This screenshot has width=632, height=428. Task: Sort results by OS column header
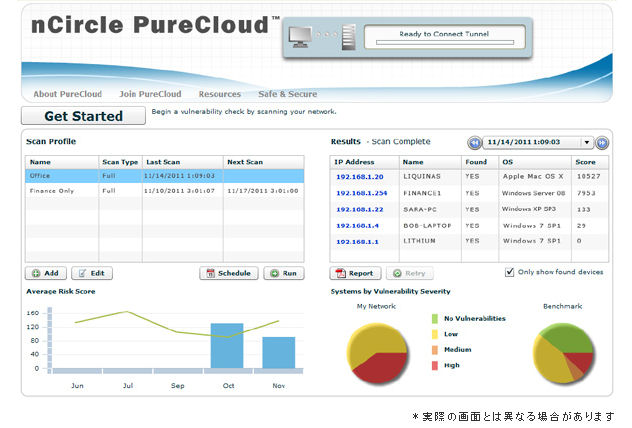[535, 162]
